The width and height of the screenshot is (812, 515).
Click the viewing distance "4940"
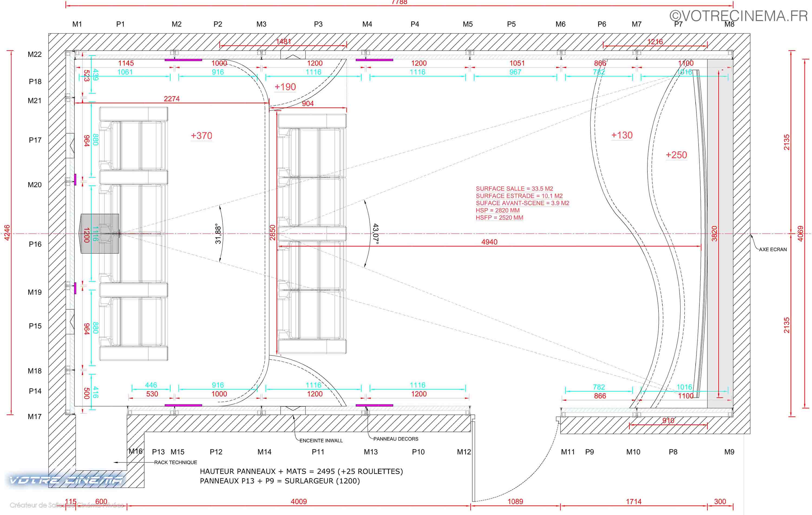coord(489,242)
